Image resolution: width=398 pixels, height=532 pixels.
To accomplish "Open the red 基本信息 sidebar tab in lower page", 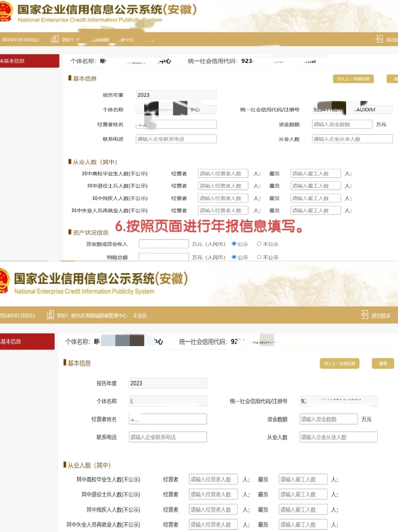I will click(x=27, y=342).
